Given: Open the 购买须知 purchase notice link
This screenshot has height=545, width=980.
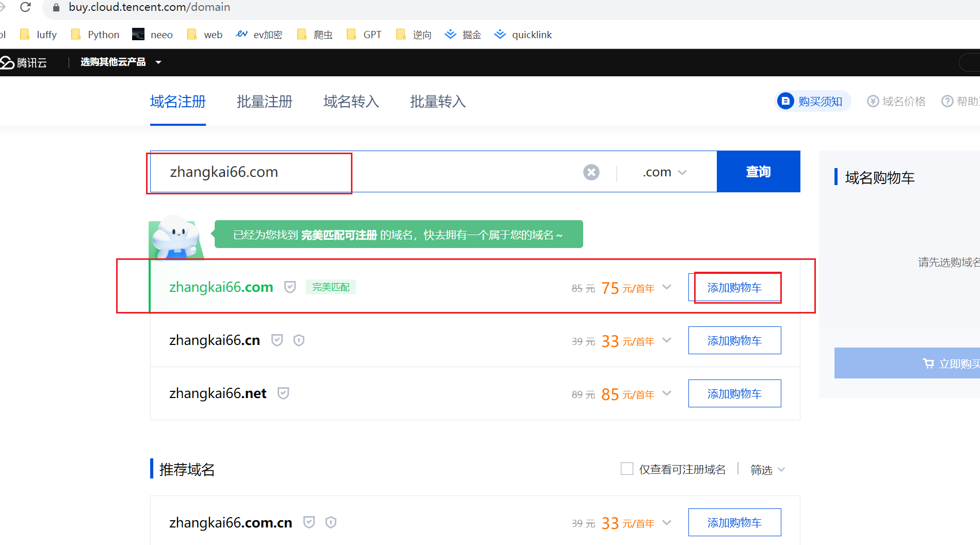Looking at the screenshot, I should click(813, 102).
